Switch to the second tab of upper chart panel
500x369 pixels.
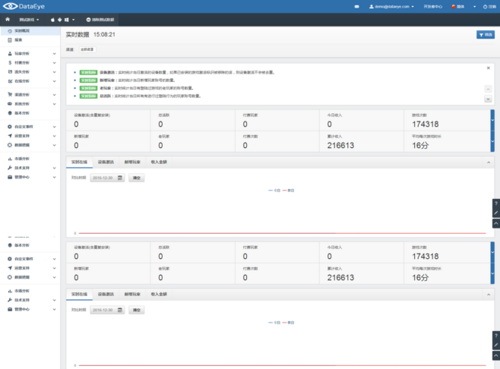(x=106, y=162)
